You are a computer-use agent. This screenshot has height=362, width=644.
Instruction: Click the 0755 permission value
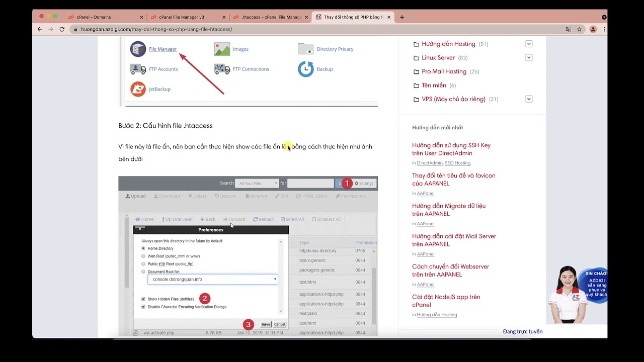tap(360, 250)
